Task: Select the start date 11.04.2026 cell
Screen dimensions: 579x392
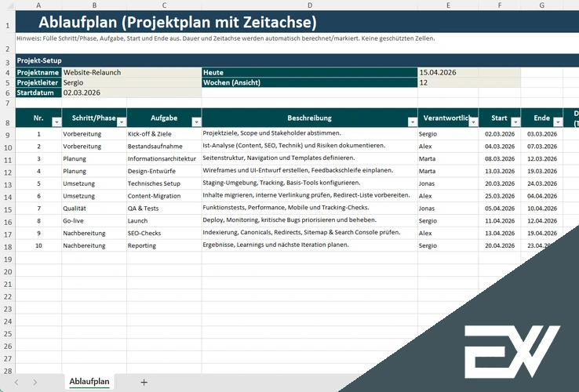Action: (x=500, y=221)
